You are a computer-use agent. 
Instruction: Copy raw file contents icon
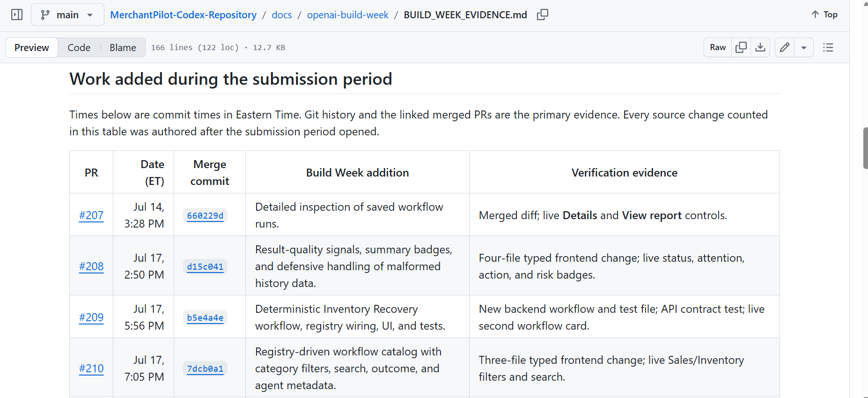tap(741, 47)
